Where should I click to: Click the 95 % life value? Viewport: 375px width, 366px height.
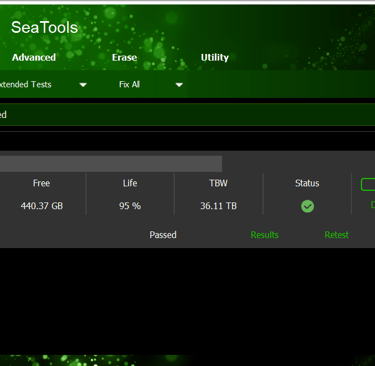130,206
